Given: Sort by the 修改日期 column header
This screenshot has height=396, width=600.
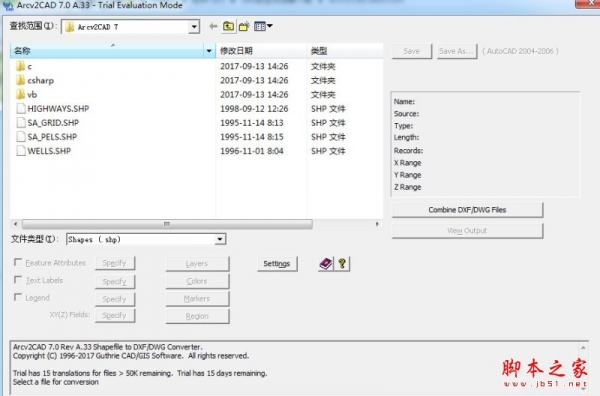Looking at the screenshot, I should pos(261,51).
